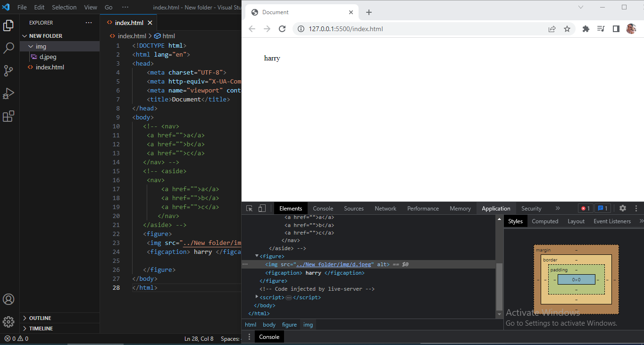This screenshot has height=345, width=644.
Task: Open the console drawer three-dot menu
Action: click(250, 337)
